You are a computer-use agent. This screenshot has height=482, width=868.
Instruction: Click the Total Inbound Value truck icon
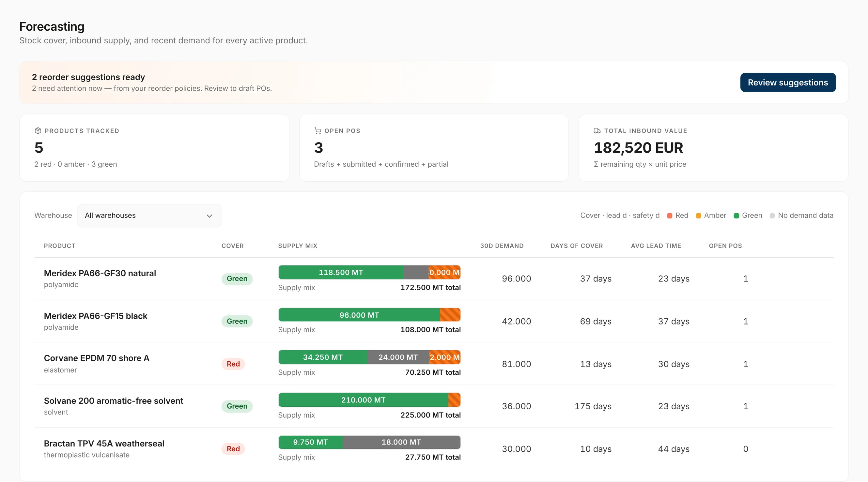tap(597, 131)
